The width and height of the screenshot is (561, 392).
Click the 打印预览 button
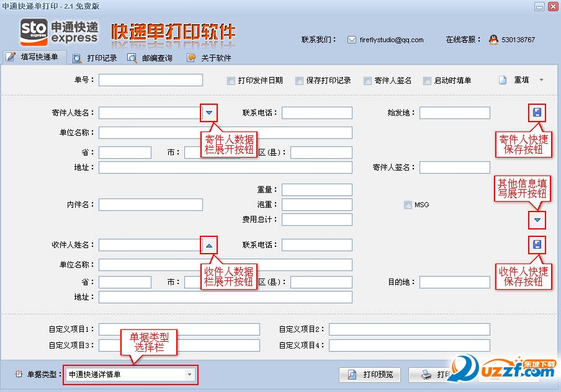[370, 375]
